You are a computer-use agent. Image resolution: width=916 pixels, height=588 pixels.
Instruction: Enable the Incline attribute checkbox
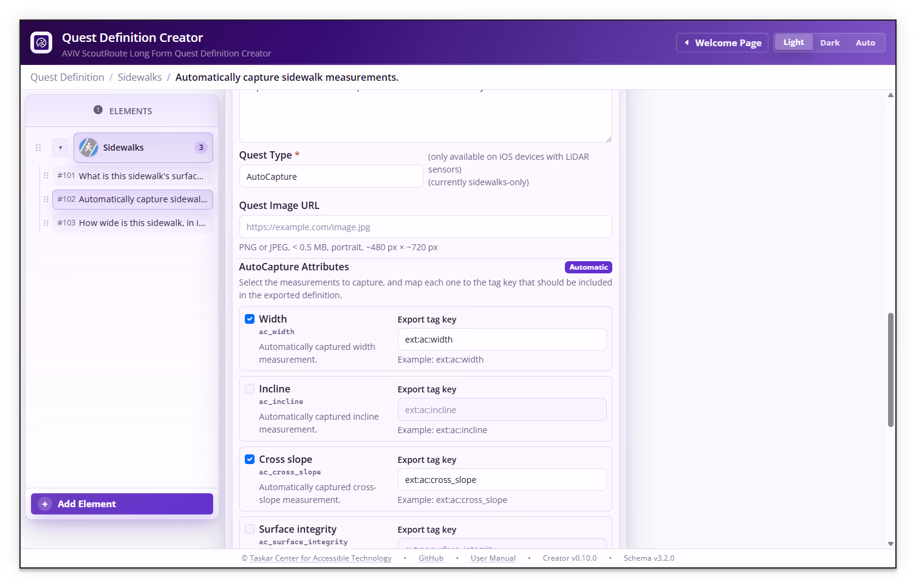(x=250, y=389)
